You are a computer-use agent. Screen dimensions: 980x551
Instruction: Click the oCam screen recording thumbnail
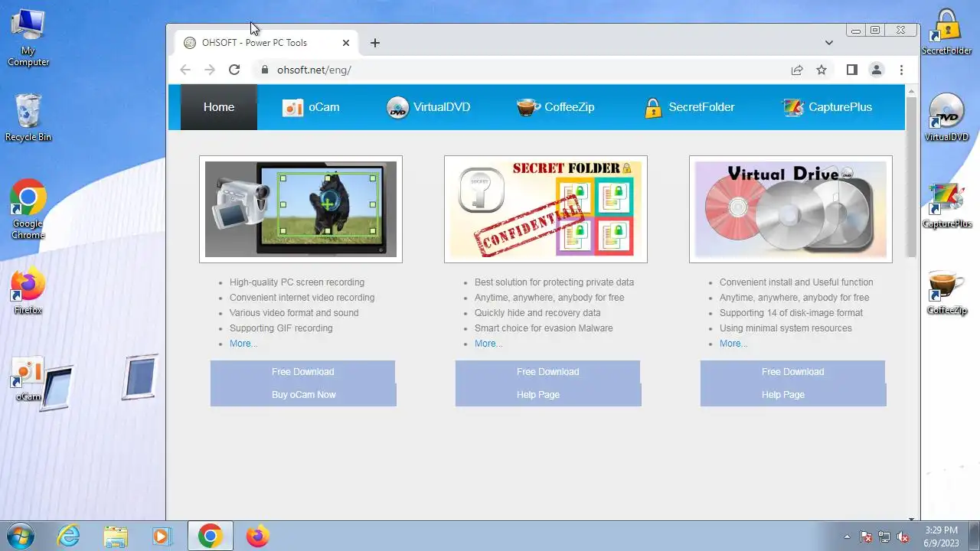[x=301, y=209]
